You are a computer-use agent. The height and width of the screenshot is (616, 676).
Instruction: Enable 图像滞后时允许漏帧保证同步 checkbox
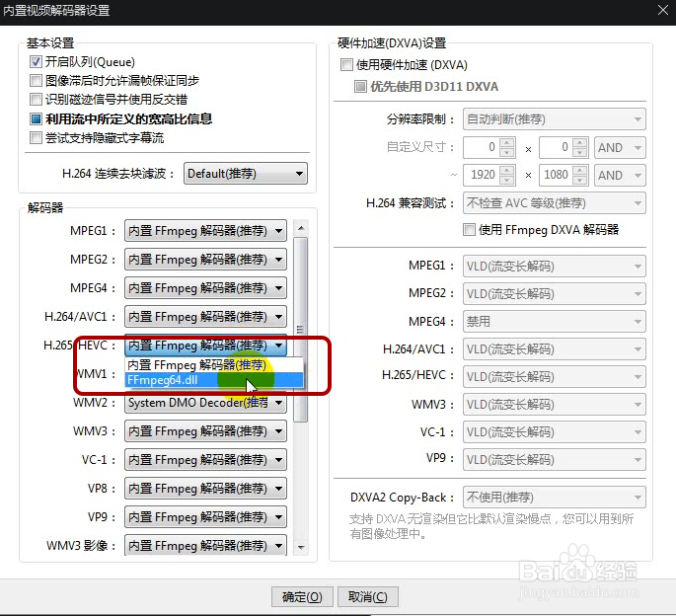(36, 80)
